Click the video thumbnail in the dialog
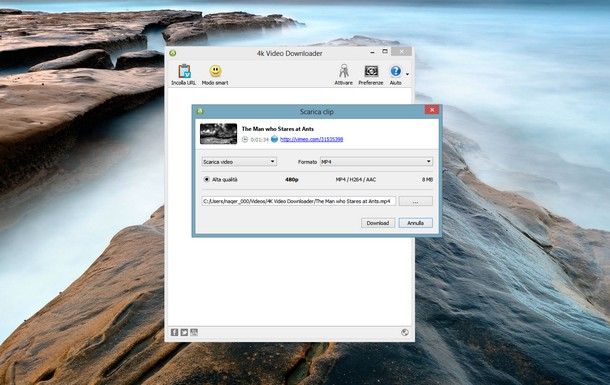The width and height of the screenshot is (610, 385). tap(218, 134)
